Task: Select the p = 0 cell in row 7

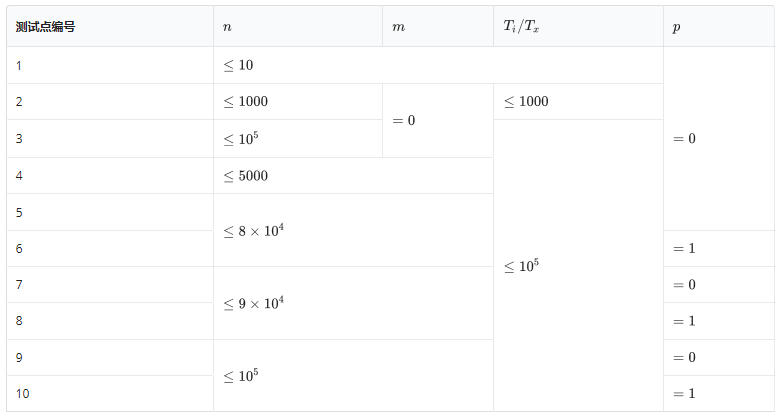Action: pos(684,285)
